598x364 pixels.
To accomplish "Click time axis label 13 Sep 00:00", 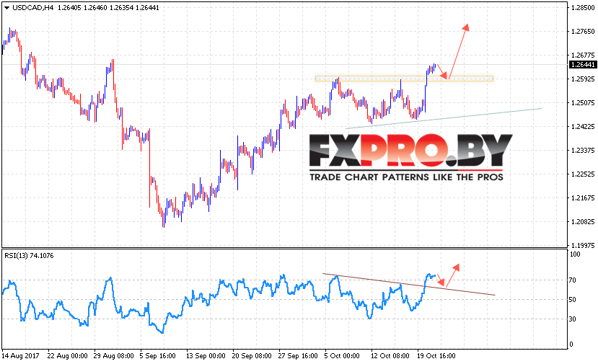I will 206,356.
